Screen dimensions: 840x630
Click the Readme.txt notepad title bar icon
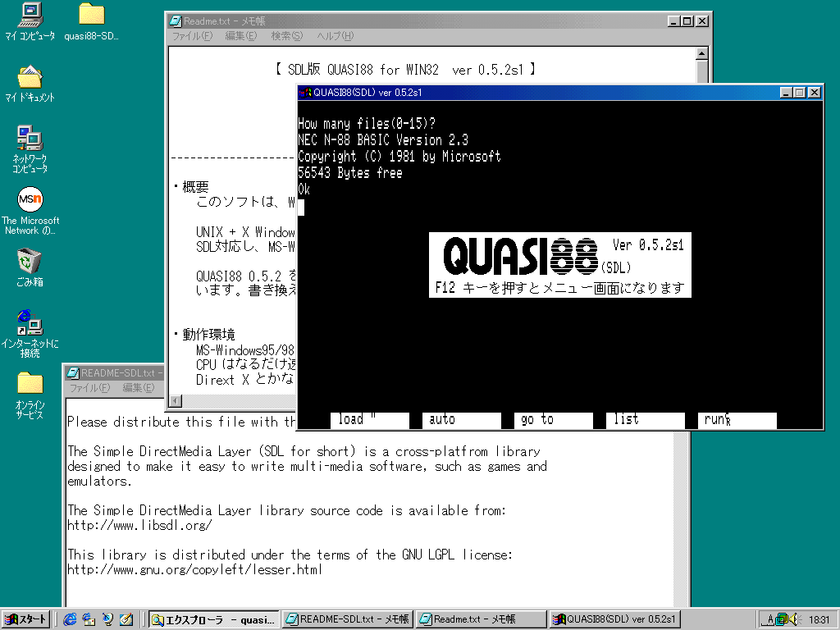coord(176,21)
